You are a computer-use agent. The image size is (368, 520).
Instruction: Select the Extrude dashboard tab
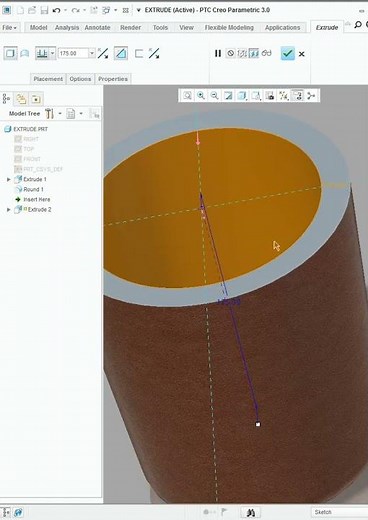(327, 28)
